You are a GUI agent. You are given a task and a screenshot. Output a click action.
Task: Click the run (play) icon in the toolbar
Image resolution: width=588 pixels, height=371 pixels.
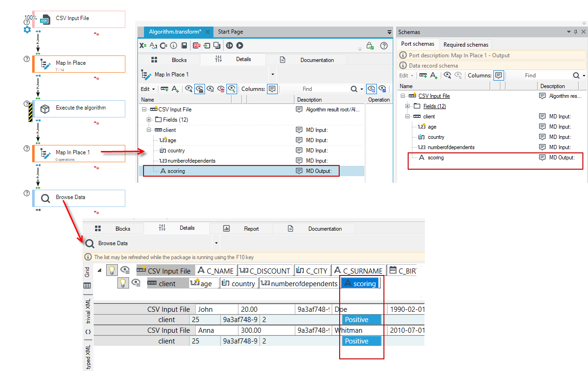[x=239, y=46]
